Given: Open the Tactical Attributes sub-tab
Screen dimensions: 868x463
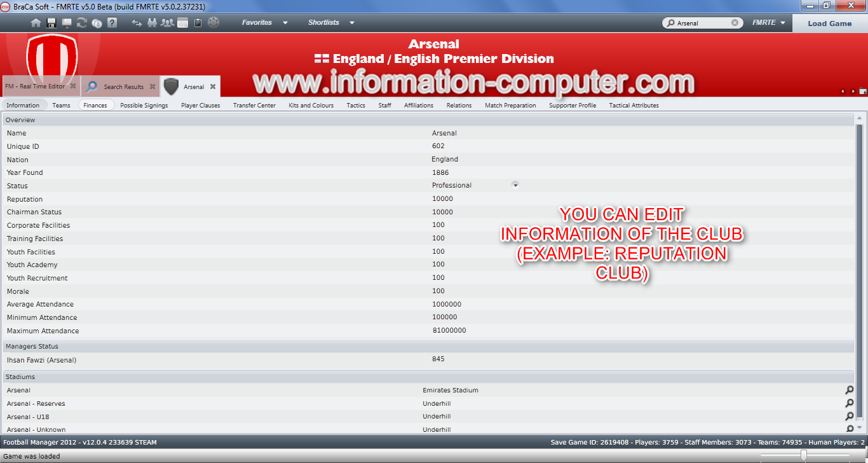Looking at the screenshot, I should click(634, 105).
